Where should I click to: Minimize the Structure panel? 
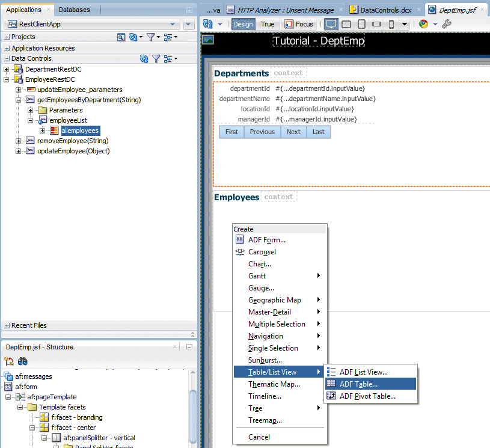pyautogui.click(x=189, y=347)
